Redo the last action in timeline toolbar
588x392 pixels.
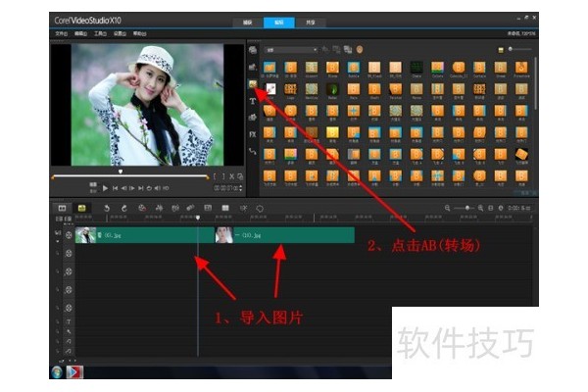click(124, 208)
